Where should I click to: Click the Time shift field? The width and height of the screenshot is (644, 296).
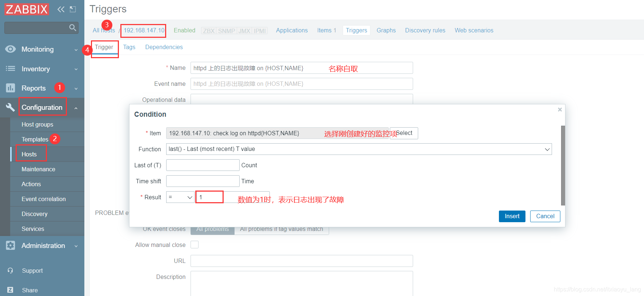[x=203, y=181]
